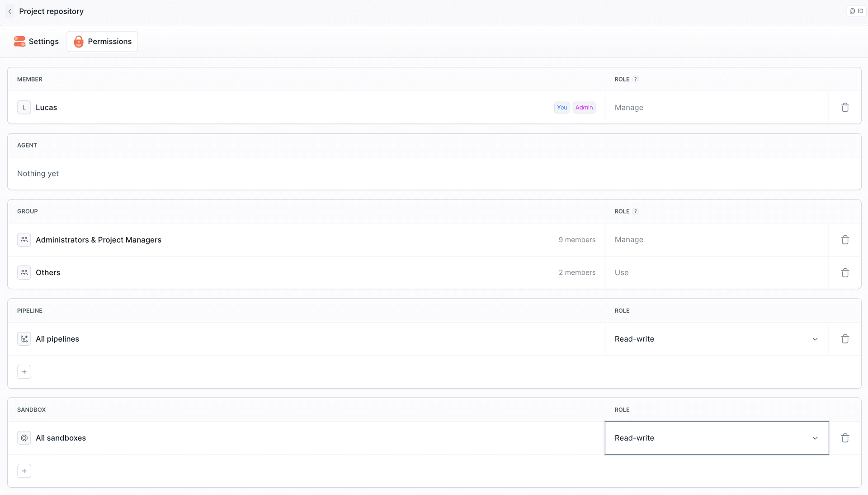Viewport: 868px width, 495px height.
Task: Add a new pipeline permission
Action: 24,372
